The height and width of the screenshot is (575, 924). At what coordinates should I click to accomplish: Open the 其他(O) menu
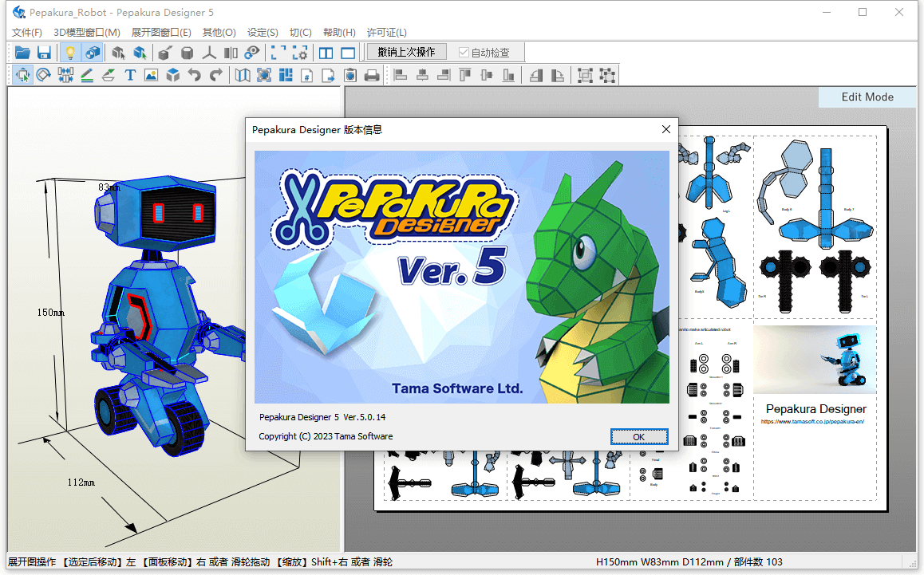219,33
